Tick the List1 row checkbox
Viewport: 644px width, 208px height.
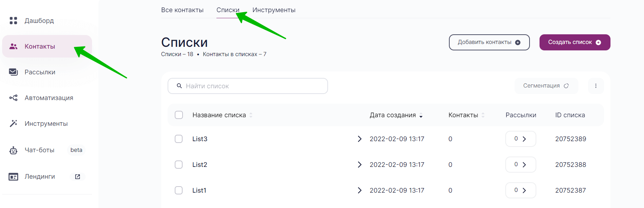tap(179, 190)
